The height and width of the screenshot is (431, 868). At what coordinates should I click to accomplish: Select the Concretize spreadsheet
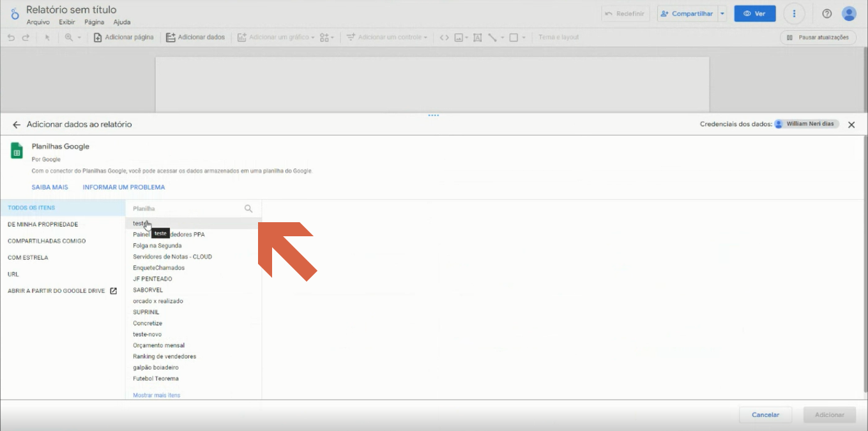point(194,323)
